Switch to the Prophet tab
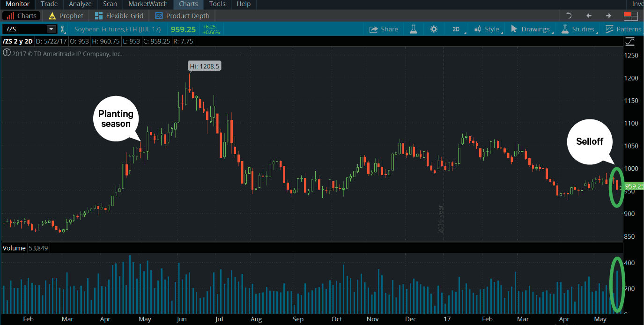This screenshot has height=325, width=644. tap(66, 15)
